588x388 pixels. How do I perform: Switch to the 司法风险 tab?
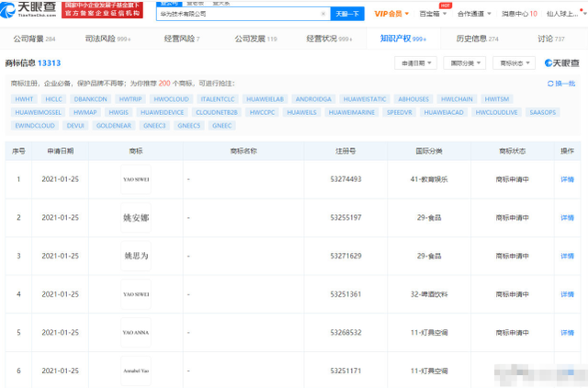click(x=108, y=39)
